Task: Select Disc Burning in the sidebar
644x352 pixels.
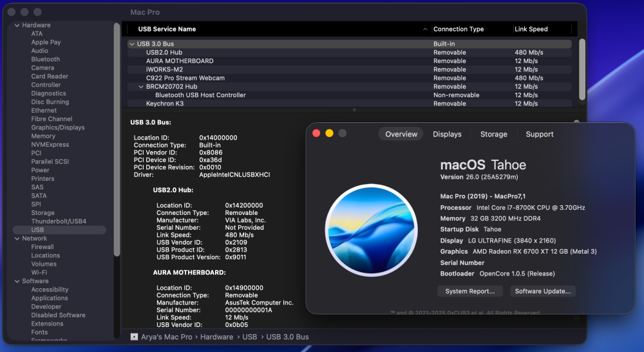Action: point(50,102)
